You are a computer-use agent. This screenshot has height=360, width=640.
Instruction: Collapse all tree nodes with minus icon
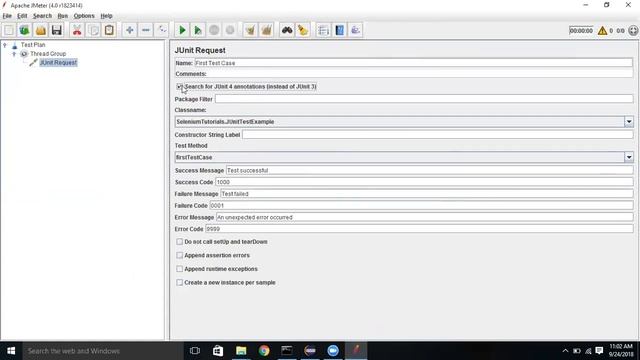point(146,30)
